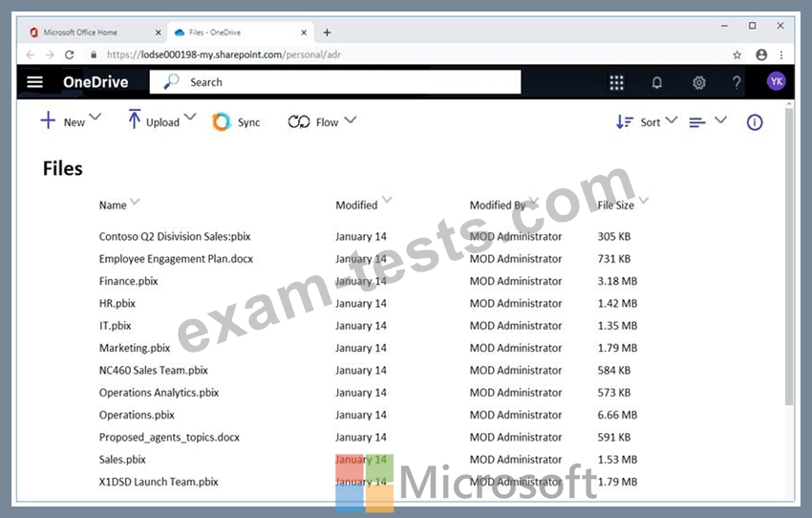
Task: Open the help question mark icon
Action: point(737,82)
